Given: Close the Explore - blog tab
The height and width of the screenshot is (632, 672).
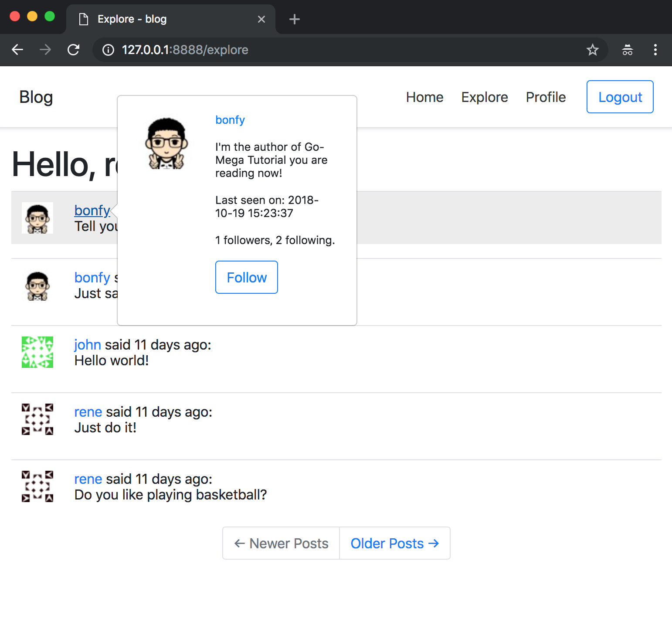Looking at the screenshot, I should pyautogui.click(x=261, y=19).
